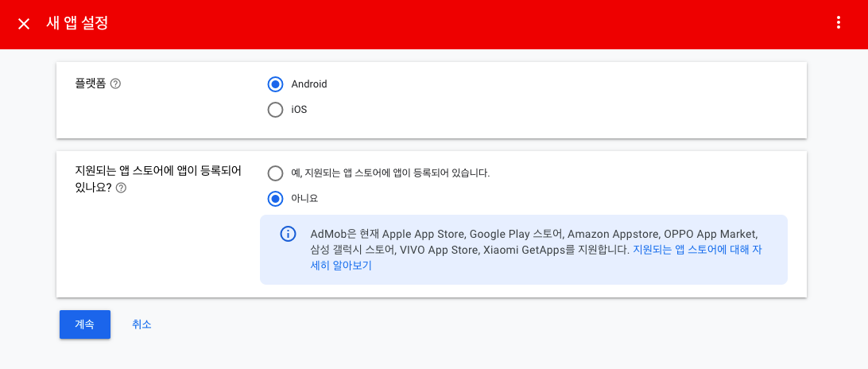The height and width of the screenshot is (369, 868).
Task: Select the Android platform radio button
Action: (x=275, y=84)
